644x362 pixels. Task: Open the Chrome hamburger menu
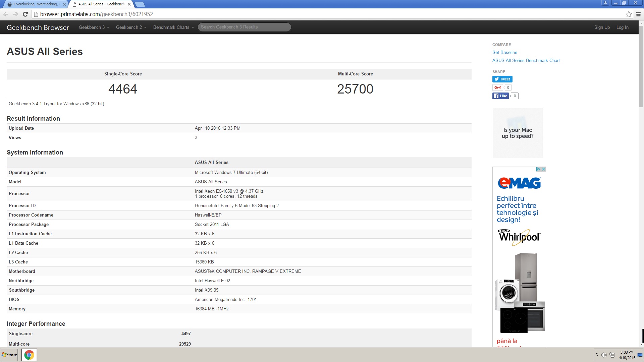pyautogui.click(x=638, y=14)
